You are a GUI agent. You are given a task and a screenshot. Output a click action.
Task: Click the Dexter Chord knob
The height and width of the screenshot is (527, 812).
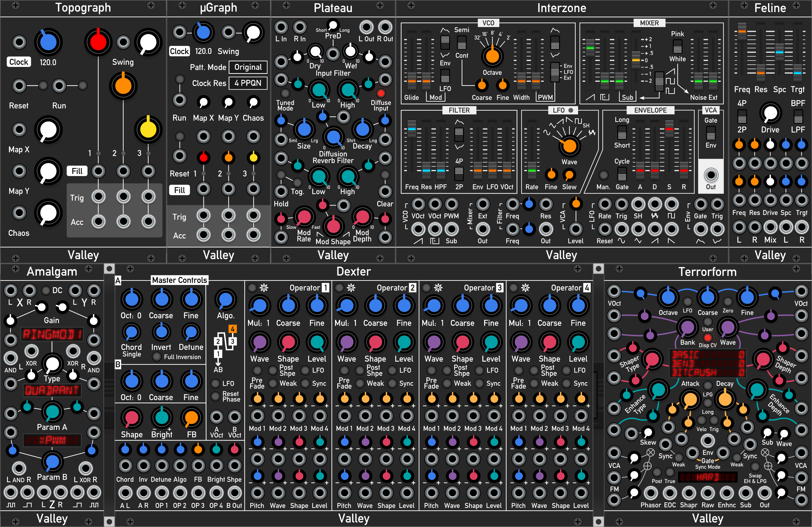[x=131, y=332]
